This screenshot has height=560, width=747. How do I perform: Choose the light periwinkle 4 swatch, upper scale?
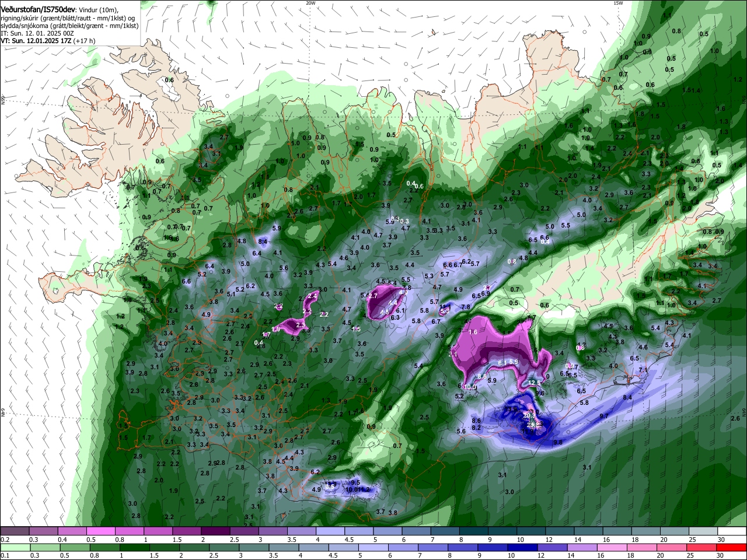coord(330,531)
